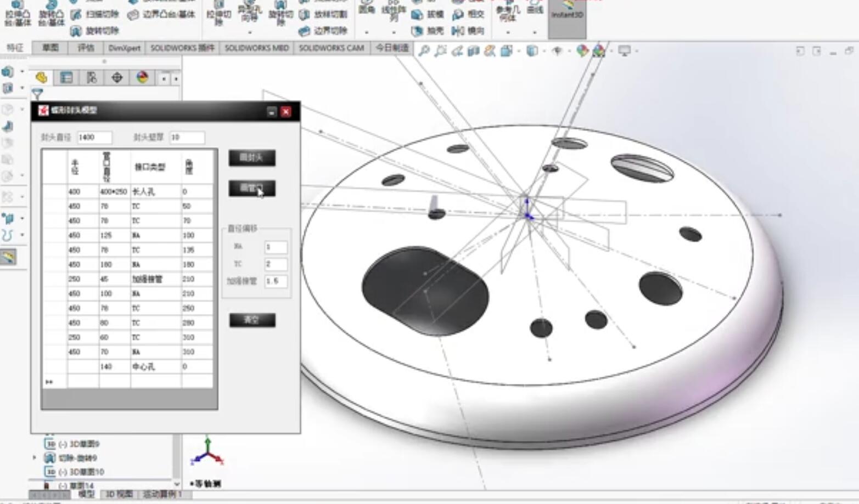
Task: Open the DisplayManager color ball icon
Action: (142, 78)
